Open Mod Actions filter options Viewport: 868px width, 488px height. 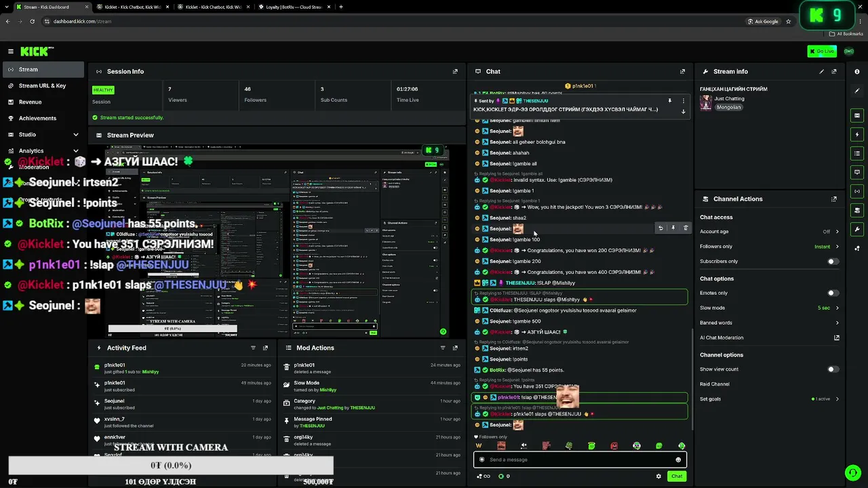click(443, 348)
